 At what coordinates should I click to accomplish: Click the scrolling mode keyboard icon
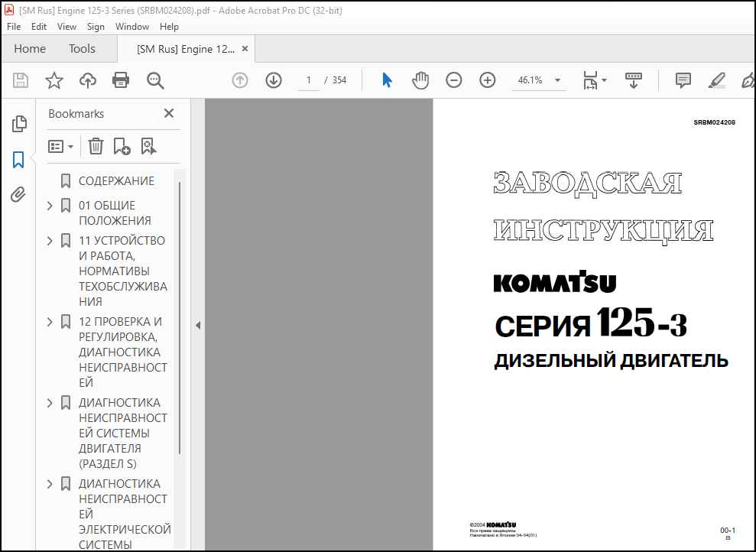[x=634, y=80]
